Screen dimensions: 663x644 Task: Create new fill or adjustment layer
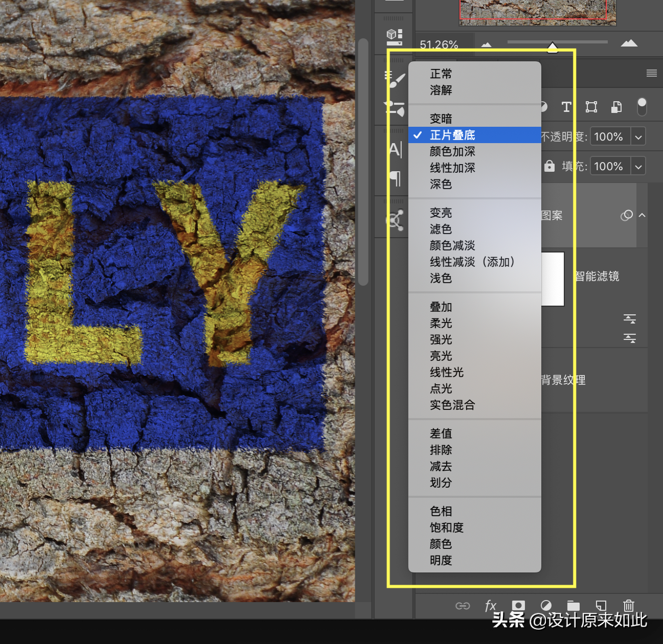[x=546, y=606]
